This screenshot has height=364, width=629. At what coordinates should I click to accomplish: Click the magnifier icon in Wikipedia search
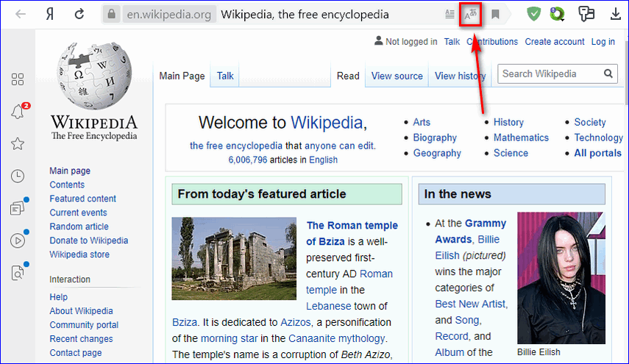608,74
